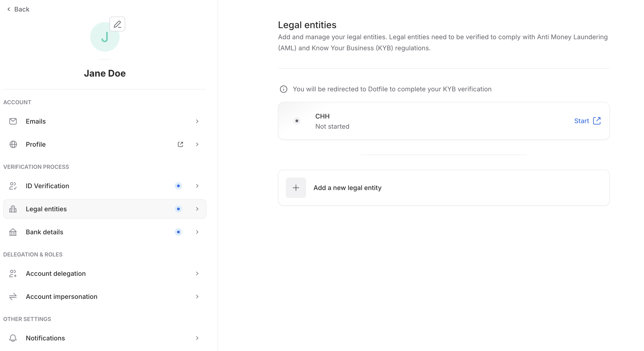Click the ID Verification person-check icon
This screenshot has height=351, width=644.
13,186
